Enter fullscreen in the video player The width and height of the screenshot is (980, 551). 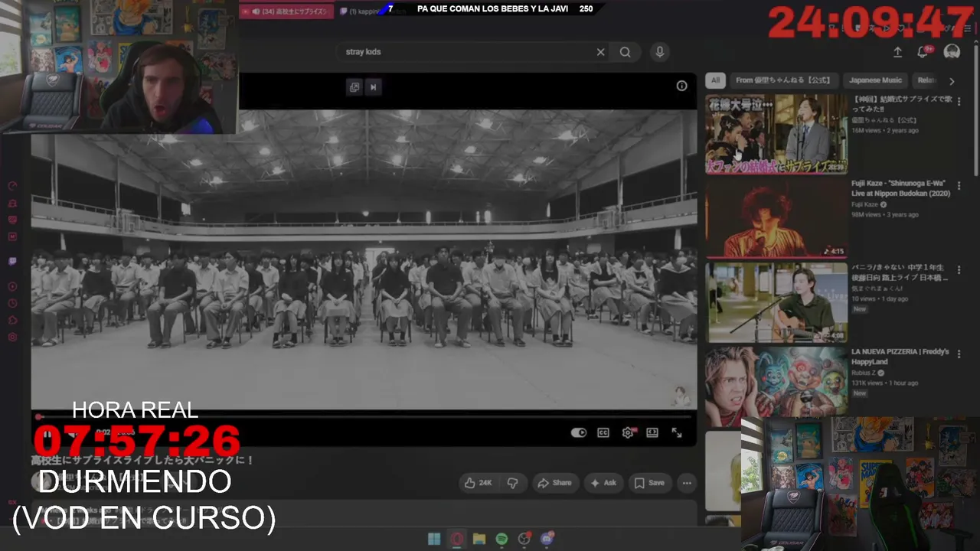677,432
